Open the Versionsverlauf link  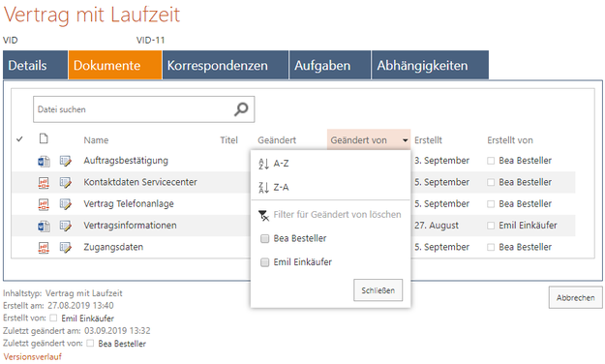tap(32, 356)
